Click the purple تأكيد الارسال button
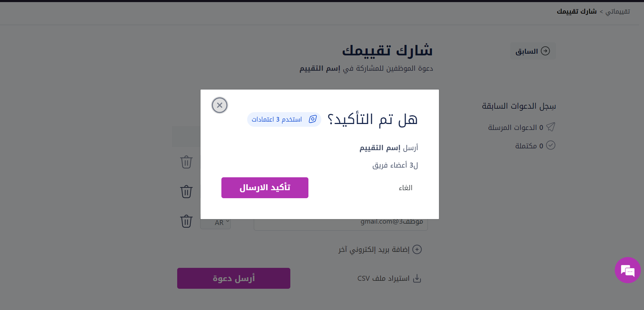 [x=265, y=188]
